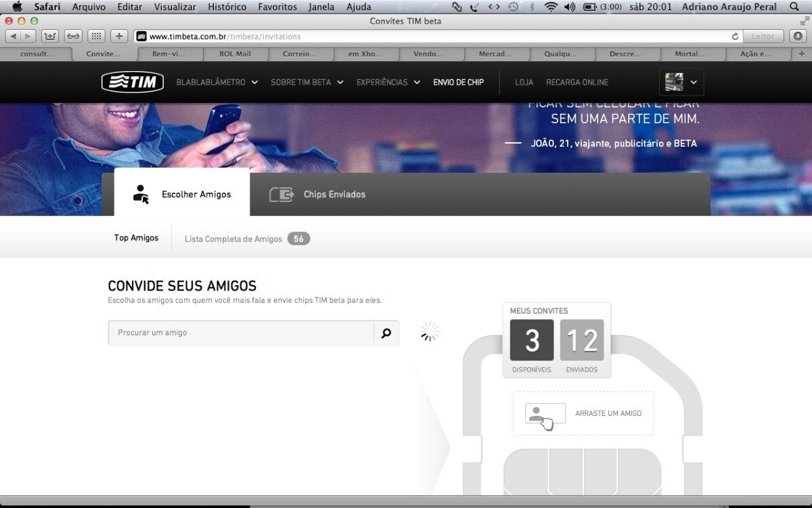Click the sáb 20:01 clock

[651, 7]
